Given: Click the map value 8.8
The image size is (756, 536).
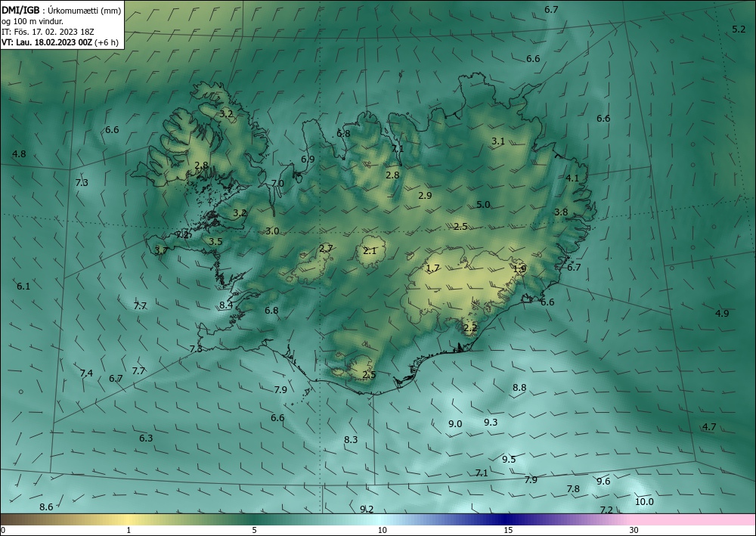Looking at the screenshot, I should click(x=519, y=388).
